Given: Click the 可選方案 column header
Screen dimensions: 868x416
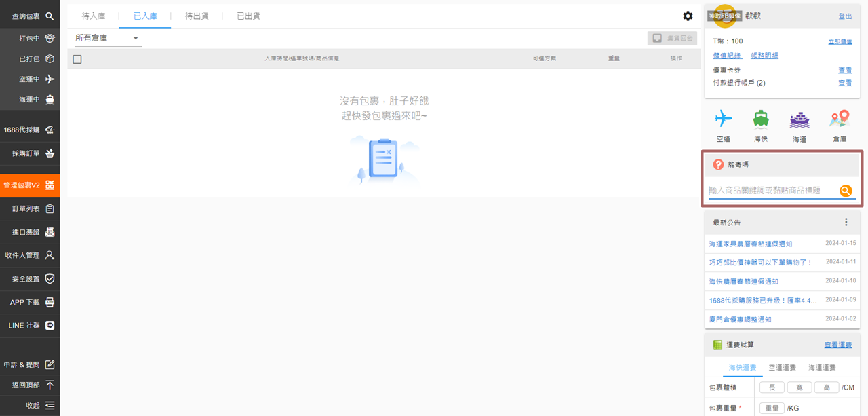Looking at the screenshot, I should pos(544,58).
